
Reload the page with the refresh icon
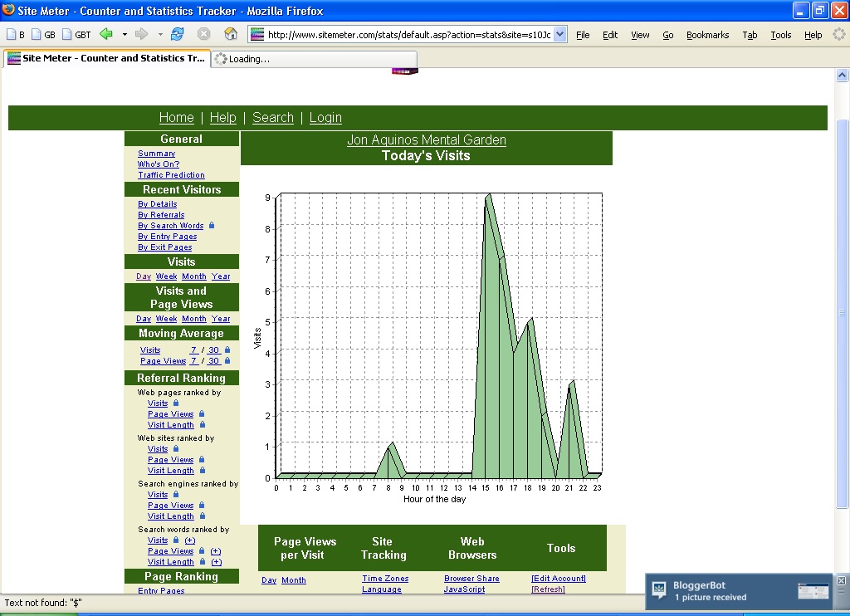point(177,34)
